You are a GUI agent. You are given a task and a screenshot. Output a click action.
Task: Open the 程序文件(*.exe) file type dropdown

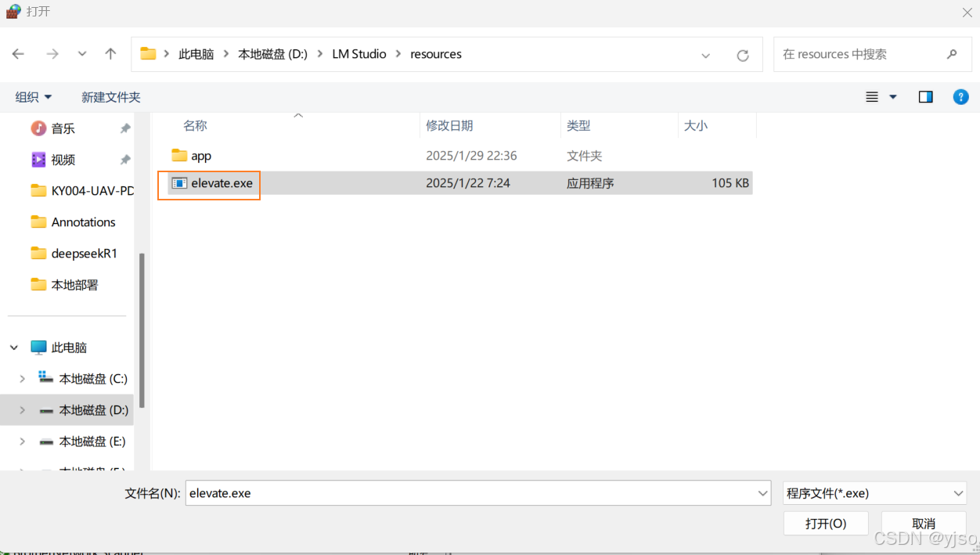pos(875,493)
